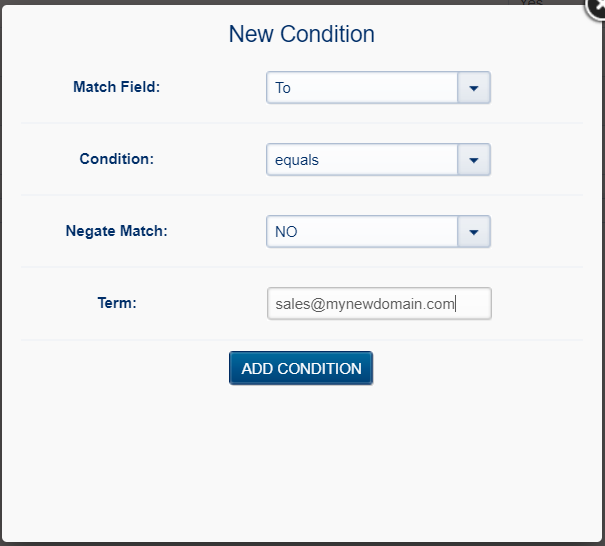Click the "Term:" label
The image size is (605, 546).
click(116, 303)
